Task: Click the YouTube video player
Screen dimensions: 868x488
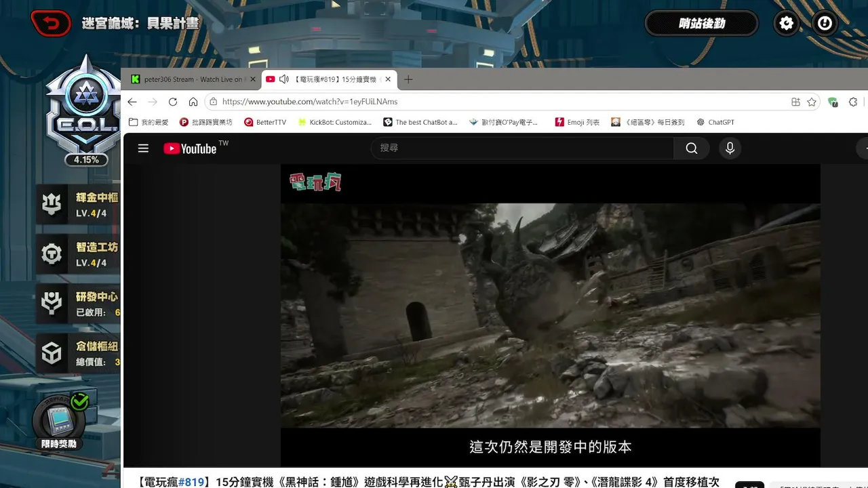Action: [x=551, y=316]
